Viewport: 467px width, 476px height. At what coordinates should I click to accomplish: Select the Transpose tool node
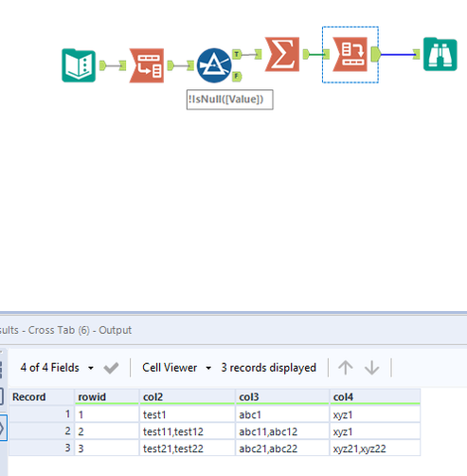pos(147,65)
